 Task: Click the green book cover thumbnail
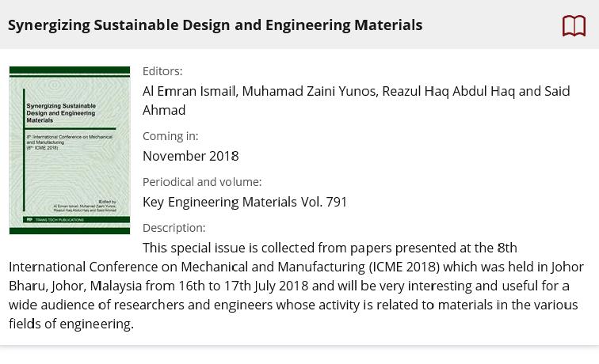coord(70,150)
